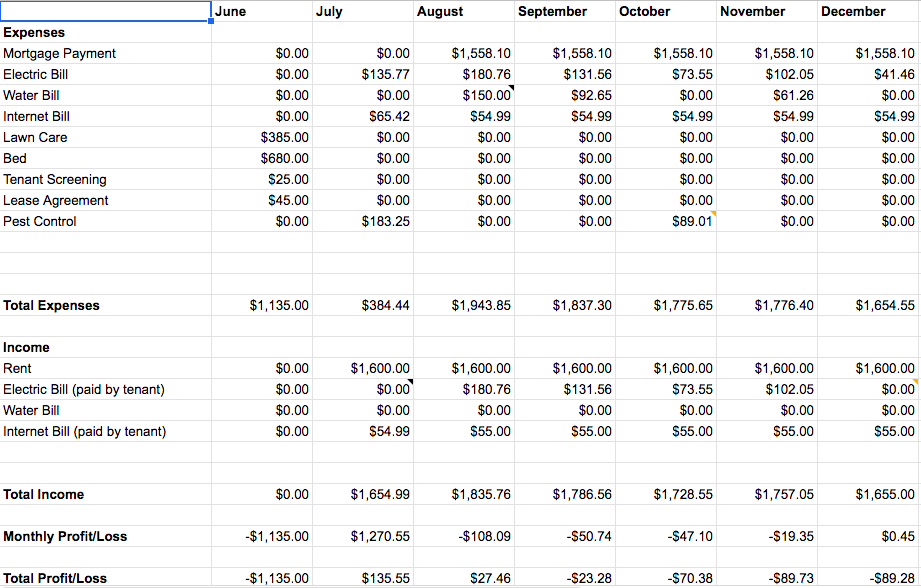Click the October header cell
Screen dimensions: 921x588
666,11
